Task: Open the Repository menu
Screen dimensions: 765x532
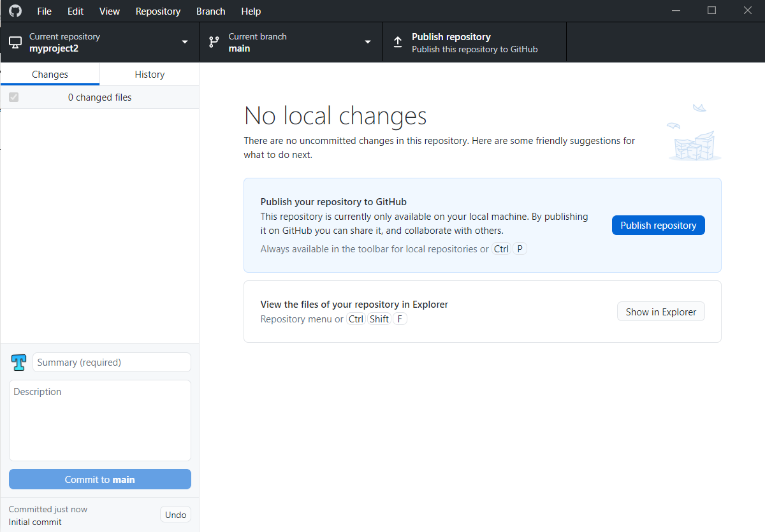Action: click(x=157, y=11)
